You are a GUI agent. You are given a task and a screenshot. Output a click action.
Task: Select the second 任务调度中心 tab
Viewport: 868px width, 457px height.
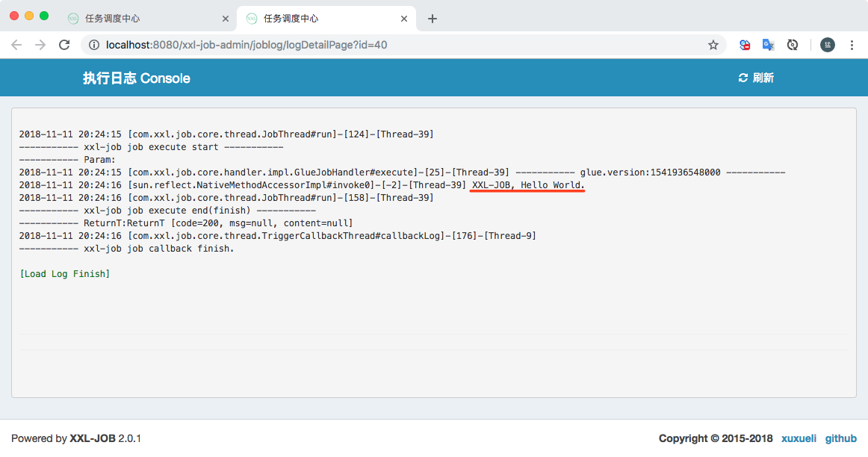pyautogui.click(x=326, y=19)
